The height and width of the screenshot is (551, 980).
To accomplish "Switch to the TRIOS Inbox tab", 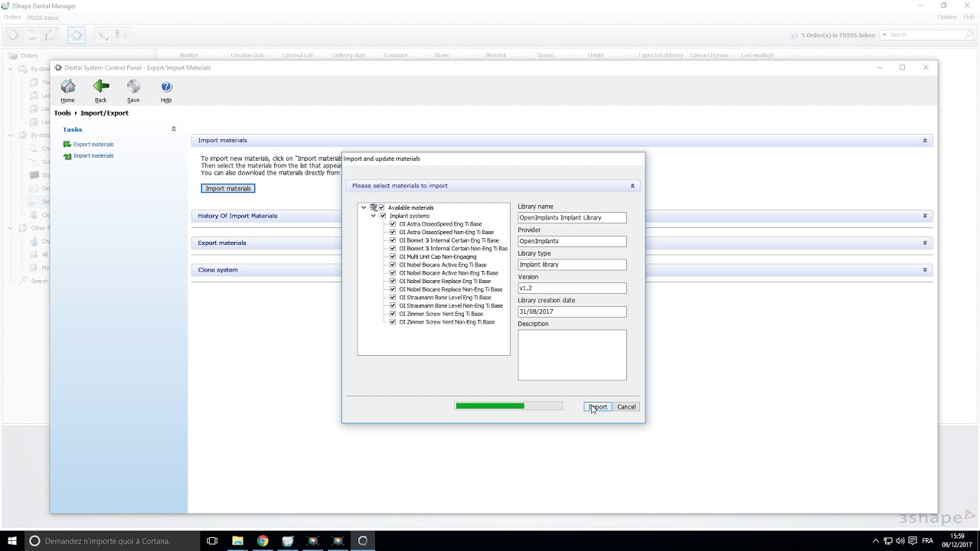I will pyautogui.click(x=42, y=18).
